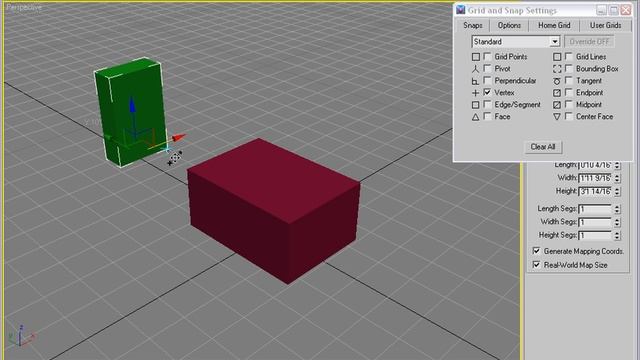Image resolution: width=640 pixels, height=360 pixels.
Task: Click the Face triangle icon
Action: point(476,117)
